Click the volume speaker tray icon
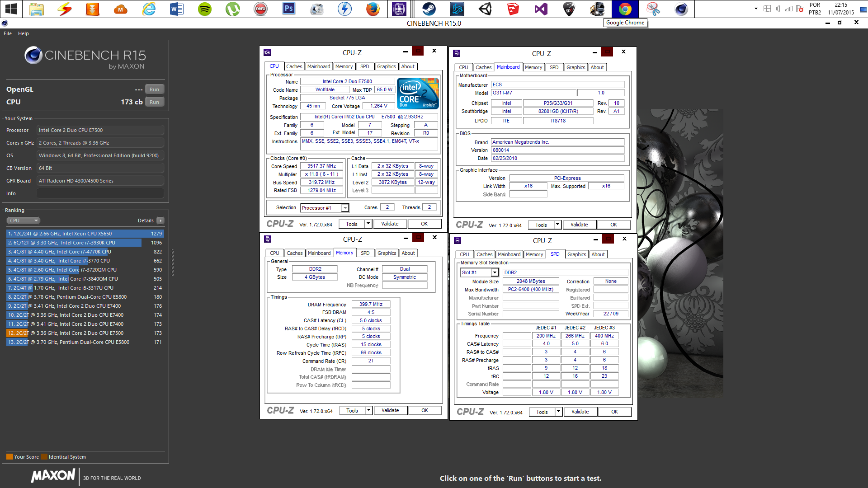This screenshot has height=488, width=868. 778,9
